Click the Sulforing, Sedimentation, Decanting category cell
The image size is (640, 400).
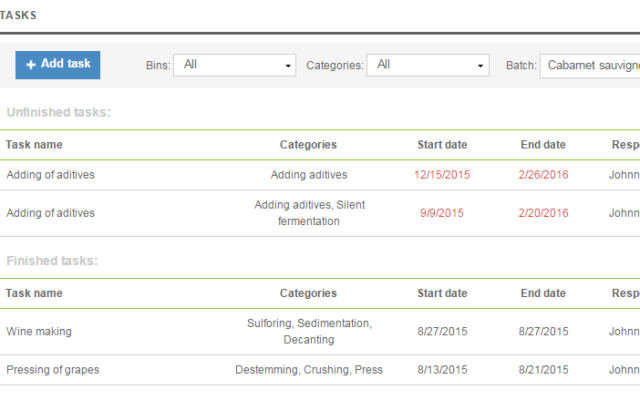309,331
